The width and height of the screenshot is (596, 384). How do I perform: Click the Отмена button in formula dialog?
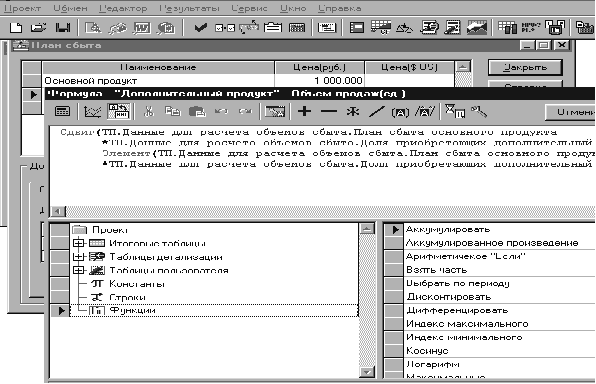tap(570, 112)
